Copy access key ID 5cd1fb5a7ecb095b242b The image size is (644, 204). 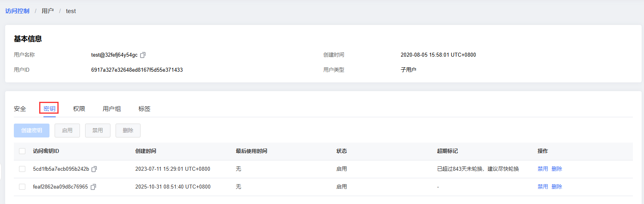point(94,169)
